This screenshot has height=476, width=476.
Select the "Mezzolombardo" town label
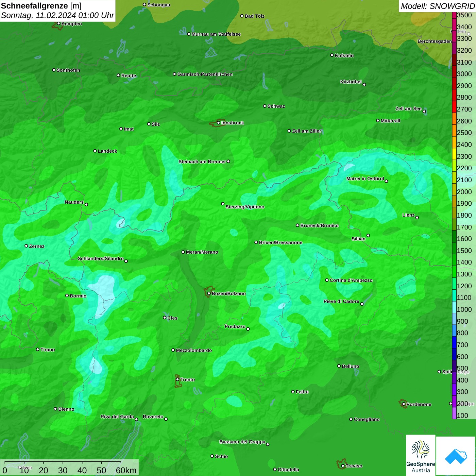(x=194, y=350)
